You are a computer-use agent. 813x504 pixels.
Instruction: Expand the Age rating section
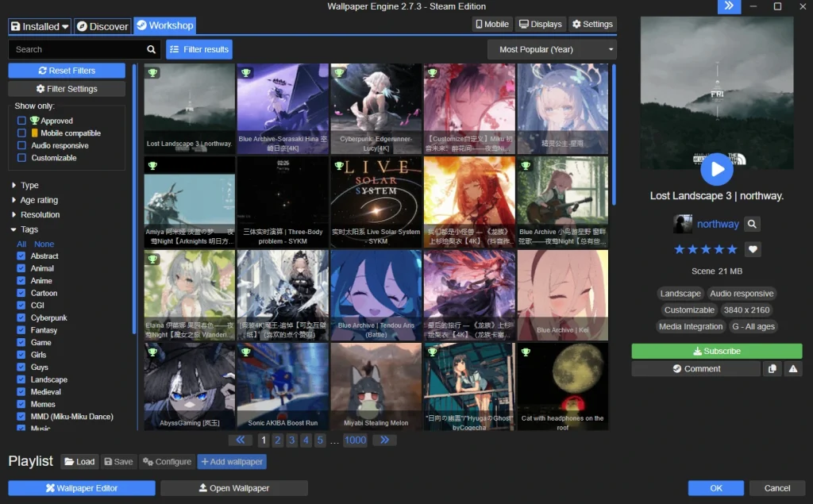(x=34, y=200)
